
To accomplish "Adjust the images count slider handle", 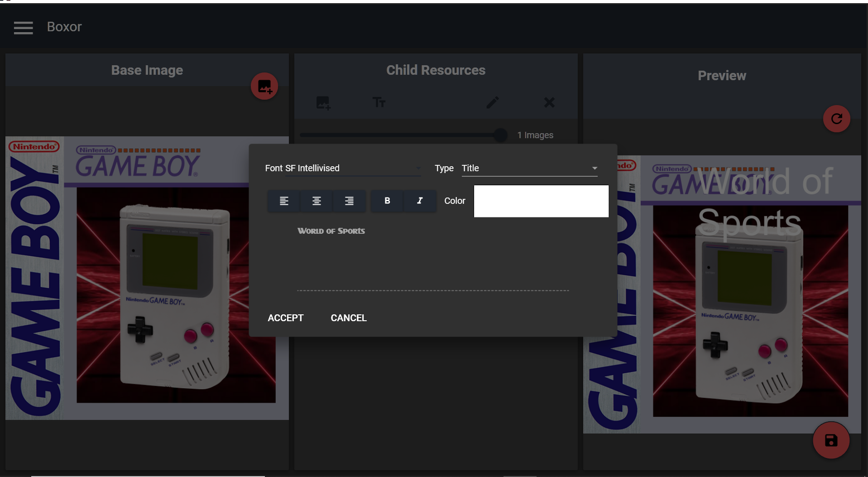I will (x=500, y=135).
